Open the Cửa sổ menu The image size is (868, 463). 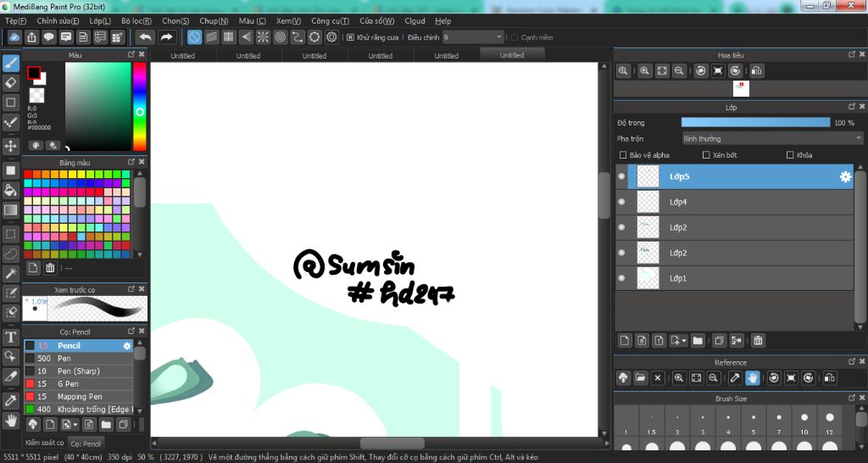(x=376, y=21)
